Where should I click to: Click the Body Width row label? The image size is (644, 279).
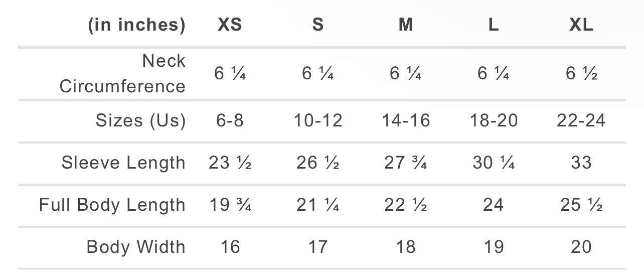[136, 247]
